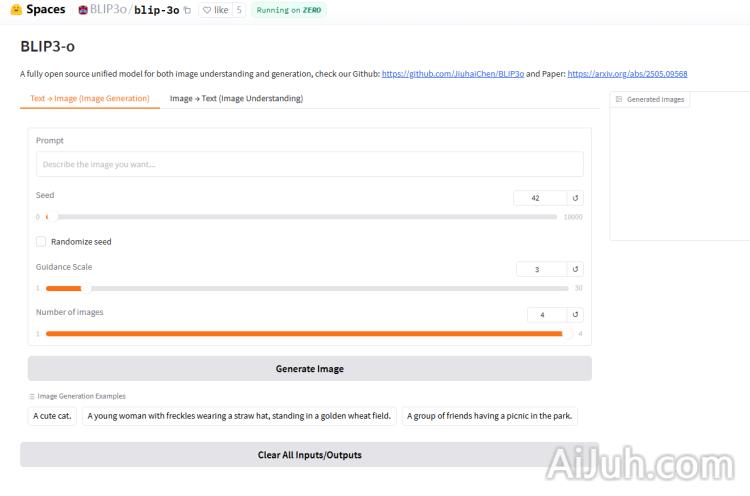Click the like heart icon
This screenshot has width=750, height=496.
click(207, 10)
